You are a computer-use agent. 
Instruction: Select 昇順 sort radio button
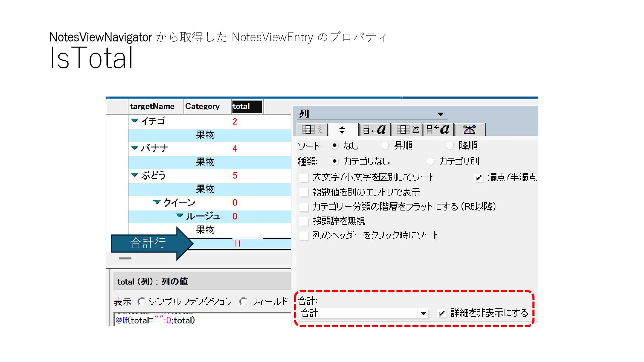(385, 145)
